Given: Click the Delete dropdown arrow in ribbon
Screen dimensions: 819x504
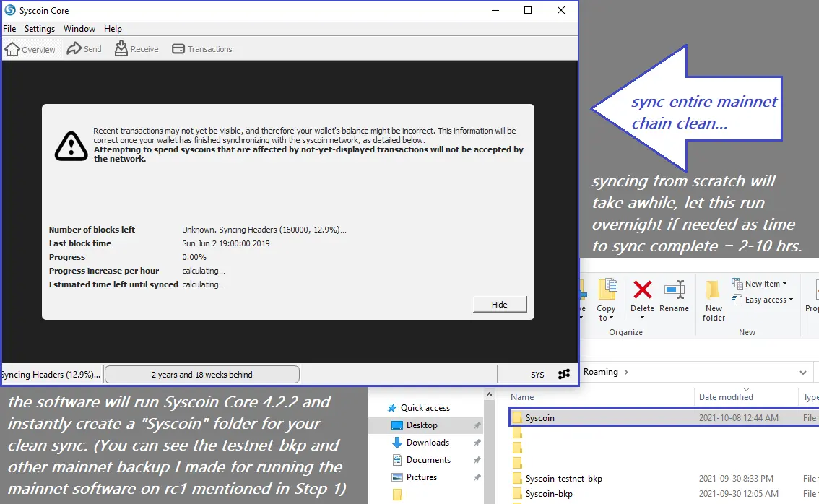Looking at the screenshot, I should (643, 318).
